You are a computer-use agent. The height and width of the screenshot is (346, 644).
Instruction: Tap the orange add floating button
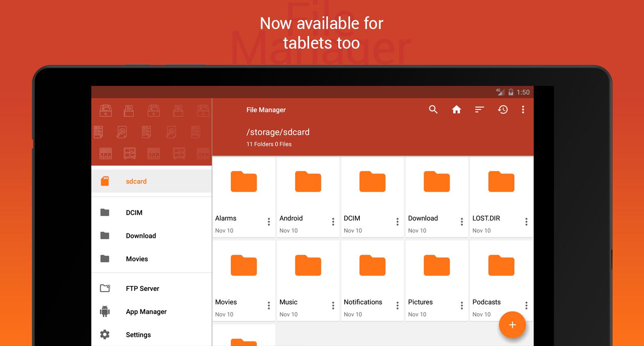coord(512,325)
